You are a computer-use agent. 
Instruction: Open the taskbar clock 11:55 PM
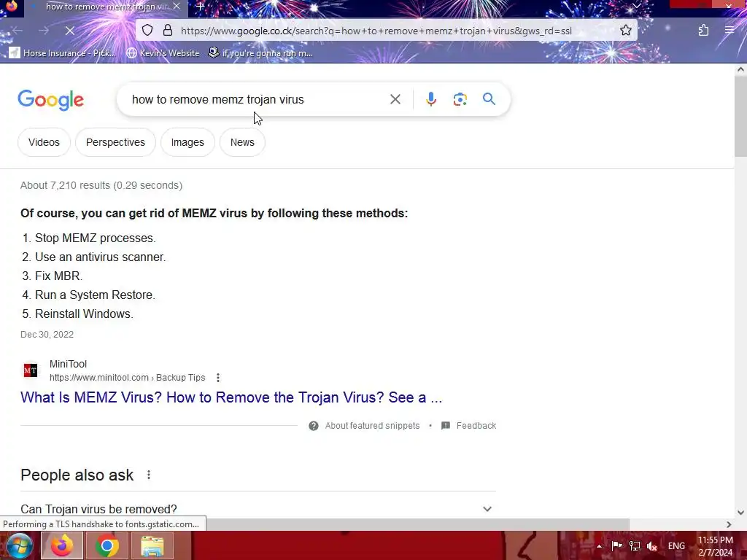[715, 546]
